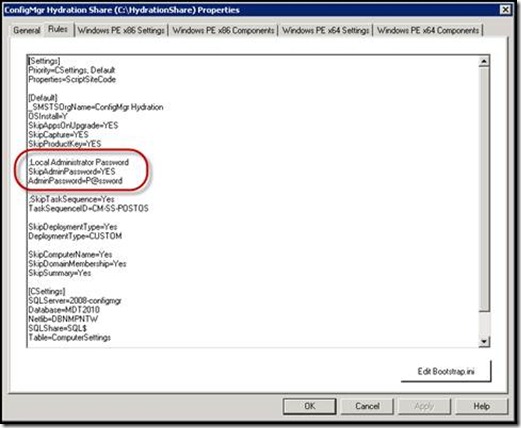Screen dimensions: 521x428
Task: Open Windows PE x64 Components tab
Action: click(428, 30)
